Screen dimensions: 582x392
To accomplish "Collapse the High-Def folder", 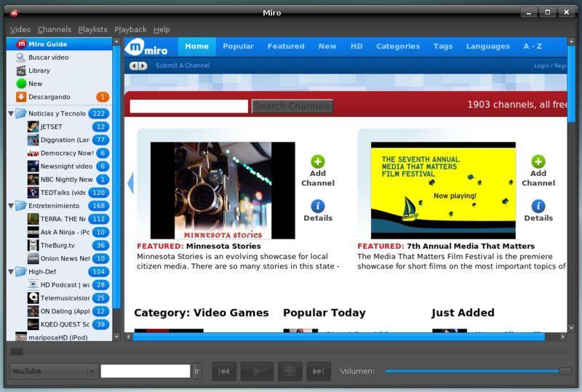I will point(11,272).
